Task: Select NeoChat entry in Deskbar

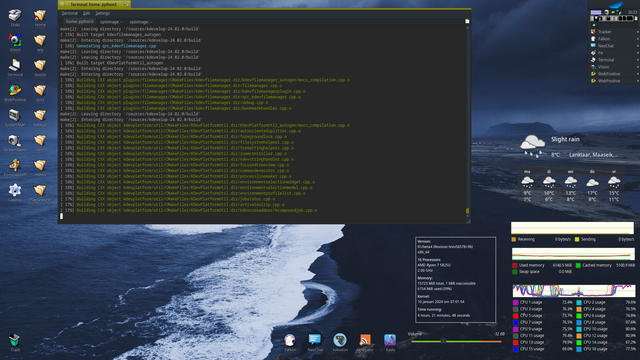Action: point(606,46)
